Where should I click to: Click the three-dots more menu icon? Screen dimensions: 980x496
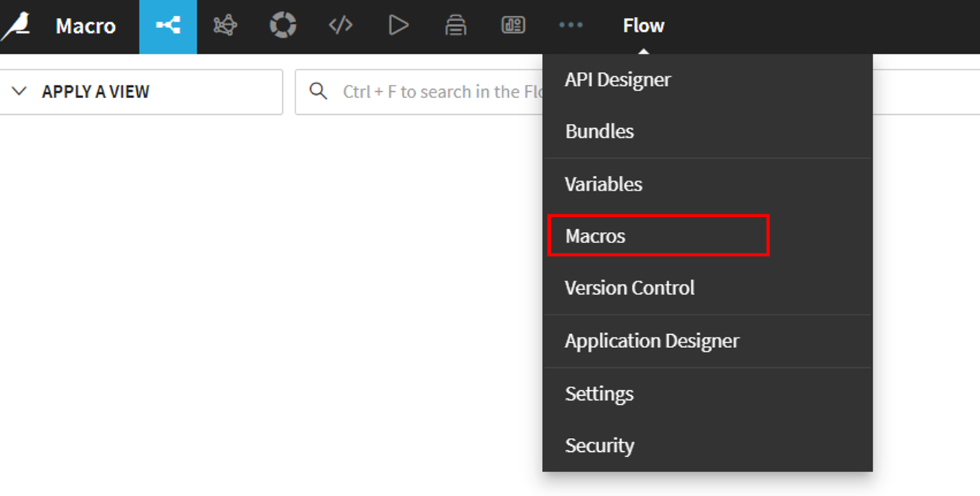tap(570, 27)
